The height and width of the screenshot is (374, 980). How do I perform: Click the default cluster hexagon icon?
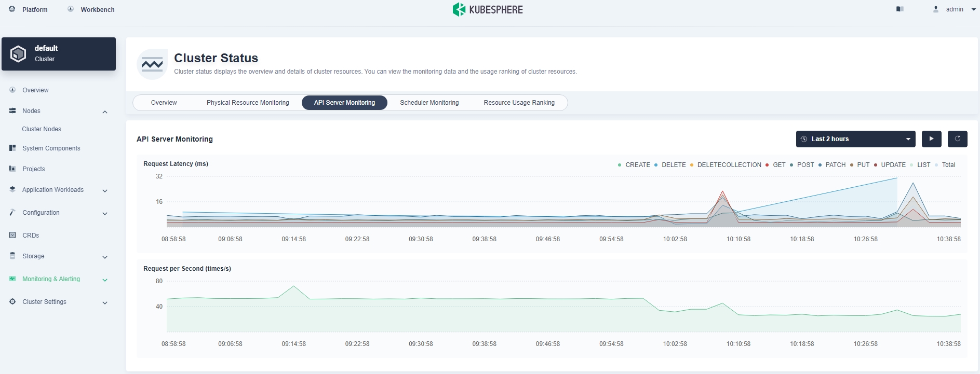click(x=18, y=53)
